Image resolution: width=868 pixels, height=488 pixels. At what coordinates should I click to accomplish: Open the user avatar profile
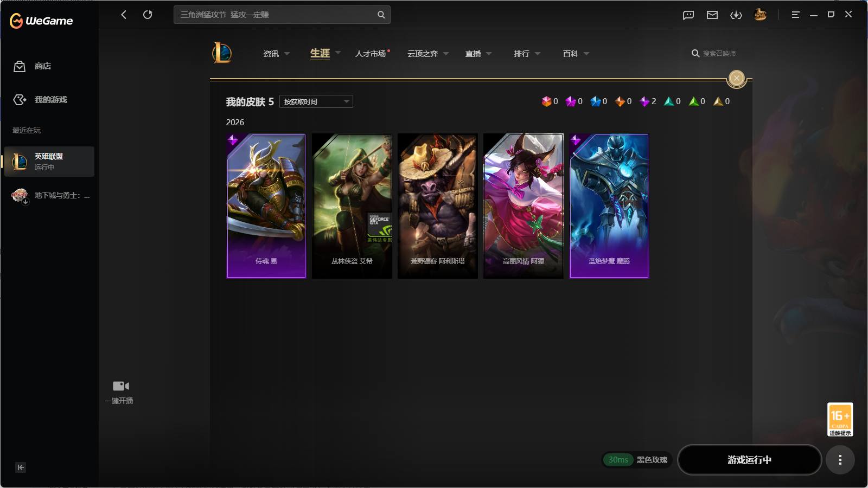761,15
